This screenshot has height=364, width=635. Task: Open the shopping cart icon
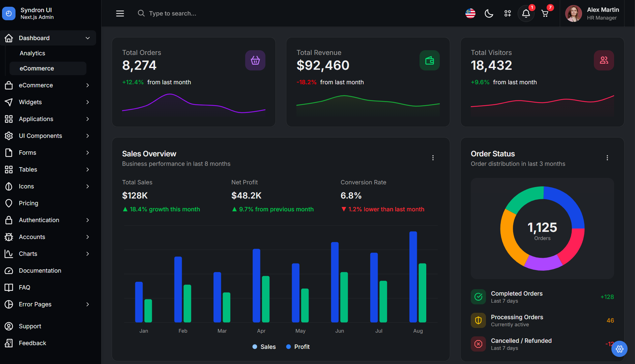[x=545, y=13]
